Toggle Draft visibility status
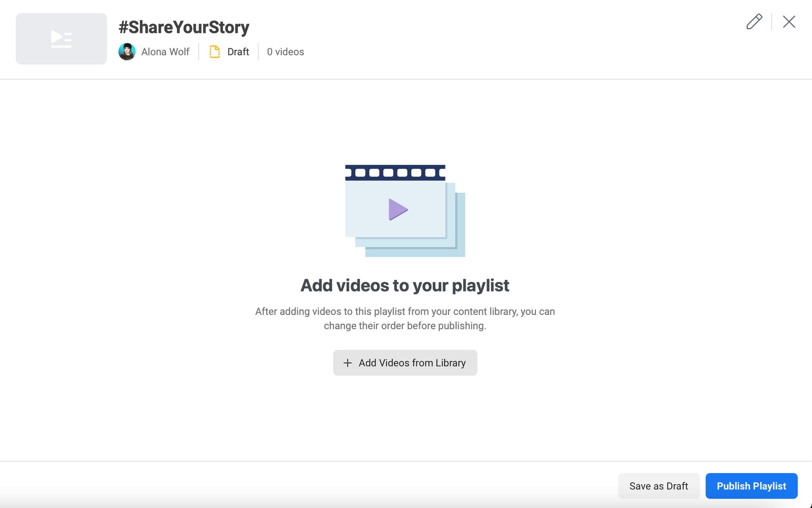Image resolution: width=812 pixels, height=508 pixels. (x=229, y=52)
